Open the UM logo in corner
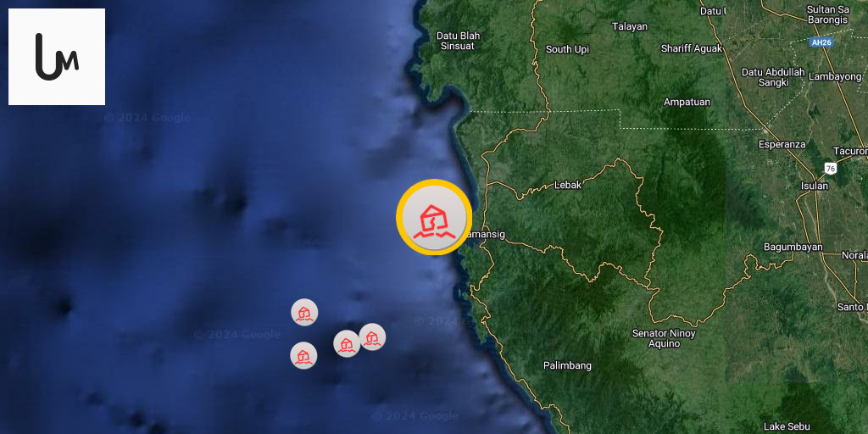 (x=57, y=57)
